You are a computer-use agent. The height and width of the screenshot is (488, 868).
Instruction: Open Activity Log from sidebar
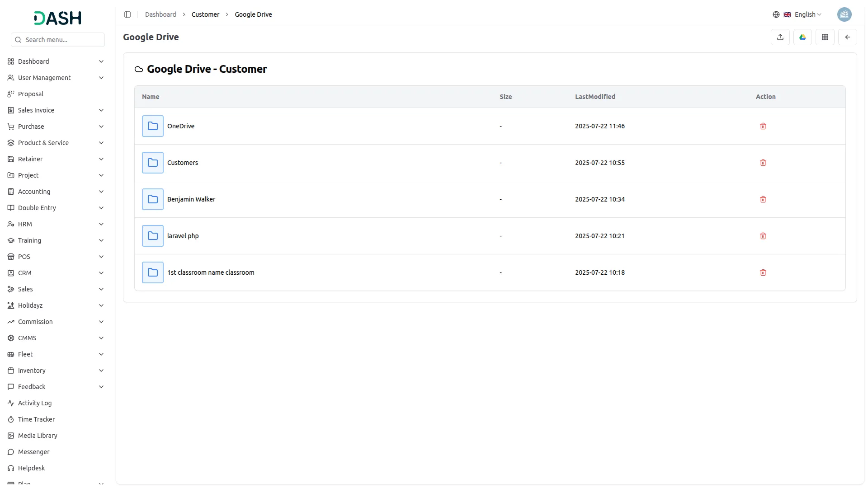(35, 403)
